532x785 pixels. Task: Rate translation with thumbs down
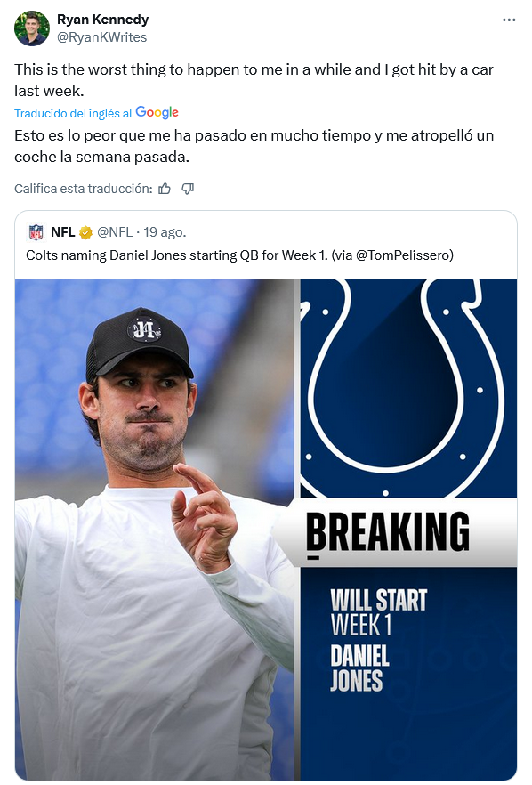[188, 189]
